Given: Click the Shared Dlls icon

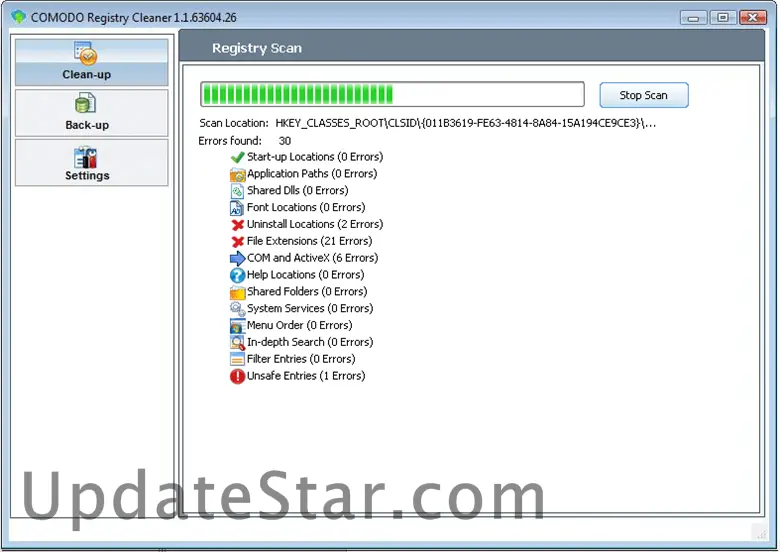Looking at the screenshot, I should tap(237, 191).
